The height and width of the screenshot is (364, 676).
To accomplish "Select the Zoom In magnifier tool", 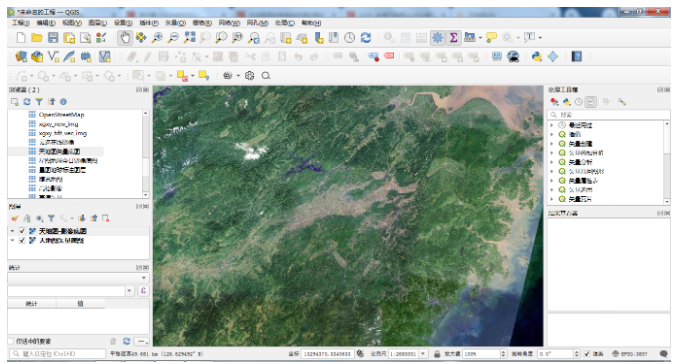I will point(157,38).
